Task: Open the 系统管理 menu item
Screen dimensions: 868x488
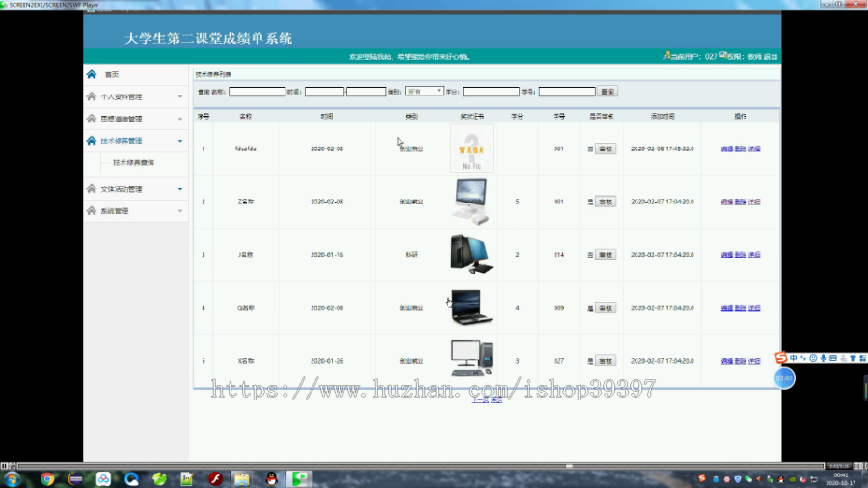Action: tap(136, 211)
